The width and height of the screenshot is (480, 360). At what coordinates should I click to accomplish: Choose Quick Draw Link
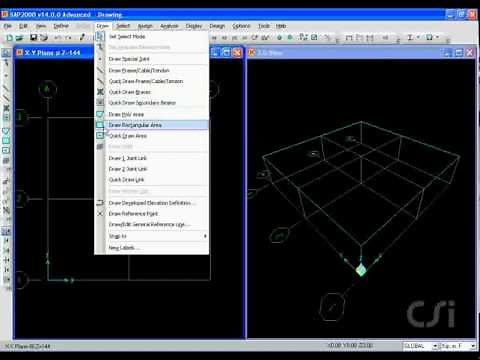click(152, 180)
